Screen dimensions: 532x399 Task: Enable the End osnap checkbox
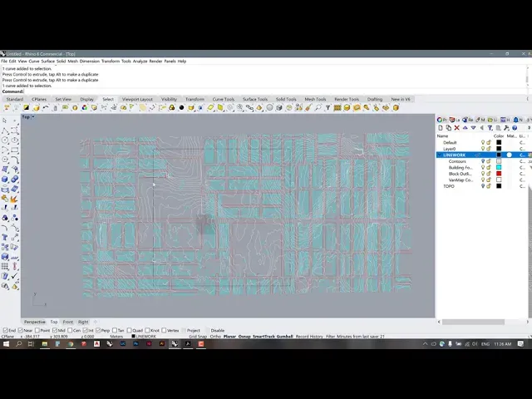coord(5,330)
